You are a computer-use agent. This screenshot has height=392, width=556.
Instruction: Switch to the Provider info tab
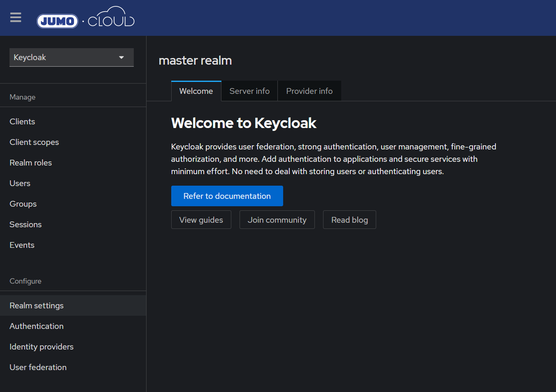click(x=309, y=91)
